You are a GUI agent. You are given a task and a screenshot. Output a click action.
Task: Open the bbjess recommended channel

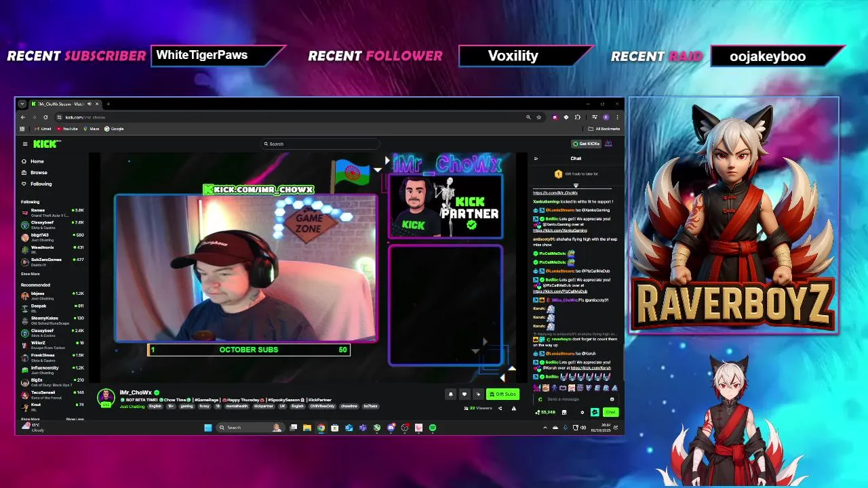coord(52,296)
